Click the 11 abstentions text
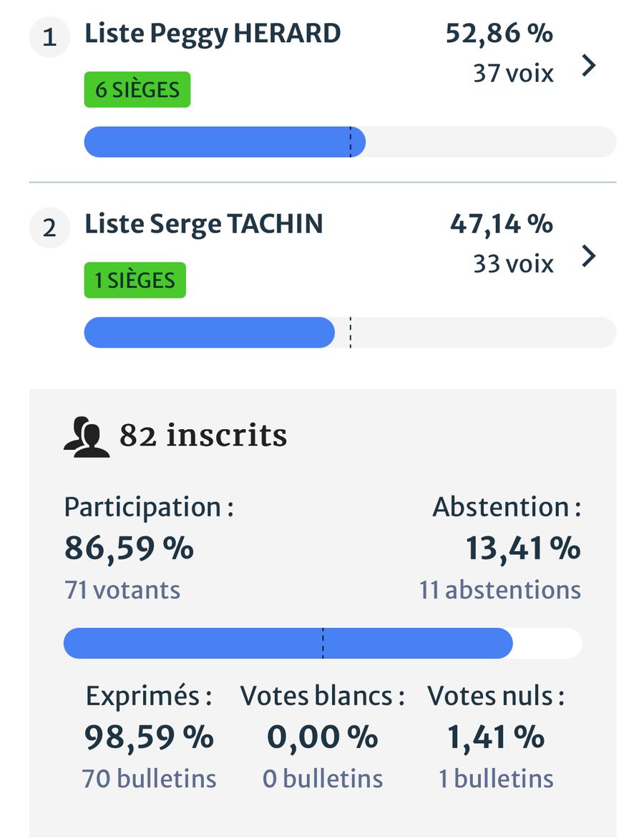644x839 pixels. pyautogui.click(x=500, y=590)
